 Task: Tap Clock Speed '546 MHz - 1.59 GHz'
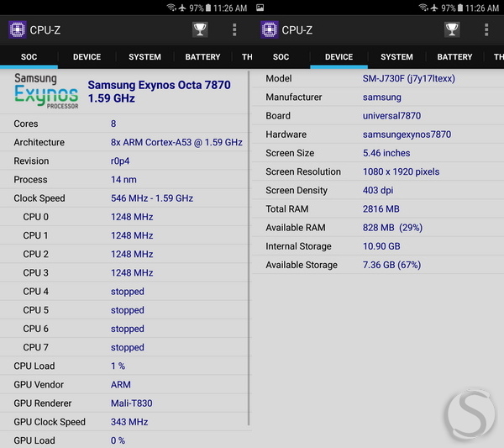pos(152,198)
